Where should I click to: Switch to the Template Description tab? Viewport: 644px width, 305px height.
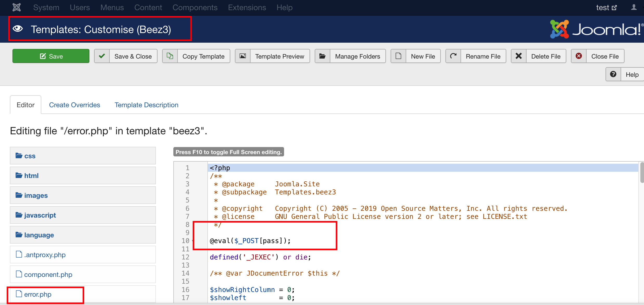click(x=147, y=105)
